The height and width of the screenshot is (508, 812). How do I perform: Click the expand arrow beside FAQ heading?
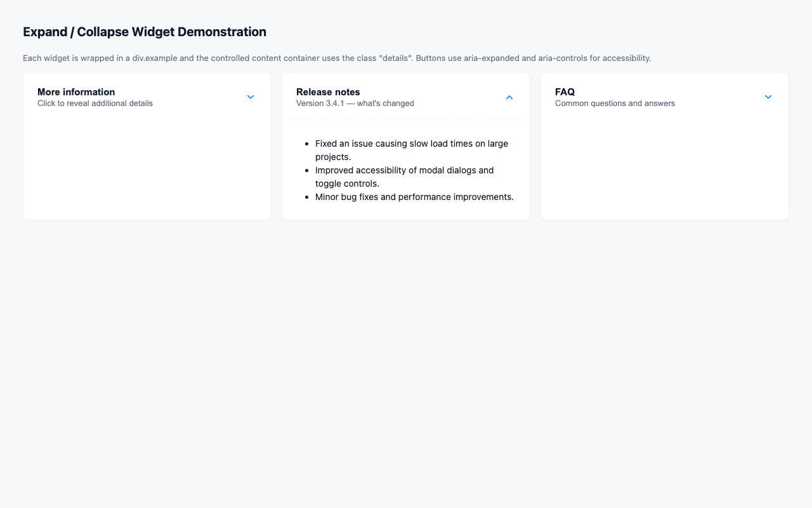click(x=768, y=97)
